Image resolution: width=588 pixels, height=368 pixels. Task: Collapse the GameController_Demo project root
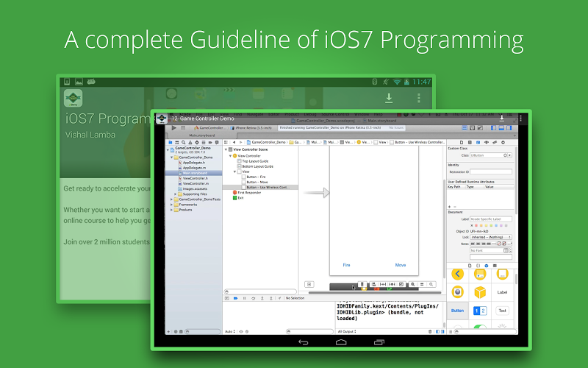(x=168, y=149)
